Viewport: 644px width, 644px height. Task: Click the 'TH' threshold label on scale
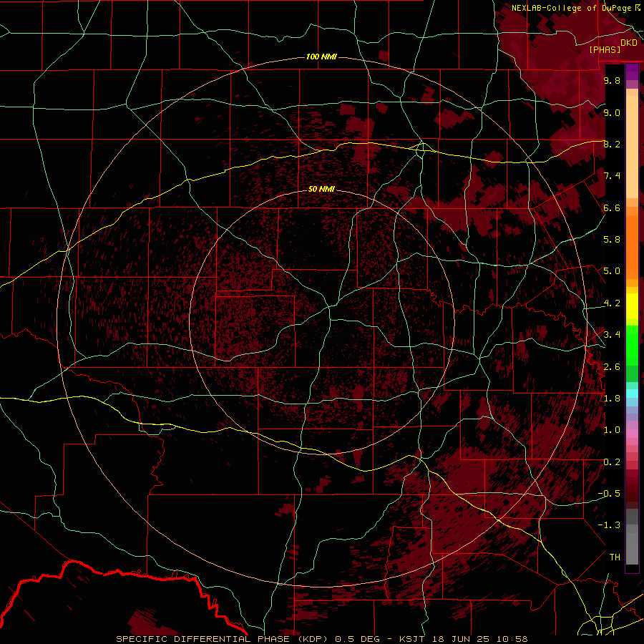point(615,557)
